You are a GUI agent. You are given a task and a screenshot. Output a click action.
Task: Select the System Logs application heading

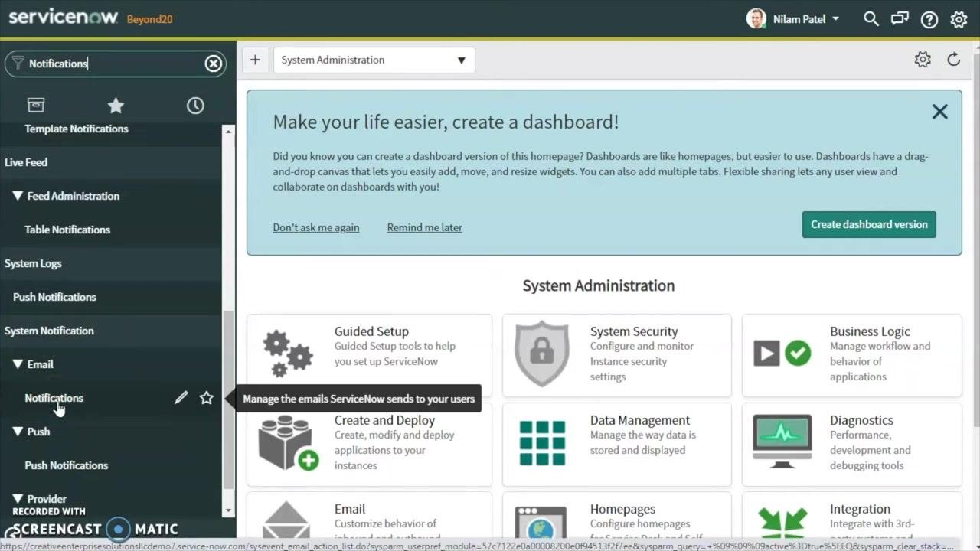33,263
